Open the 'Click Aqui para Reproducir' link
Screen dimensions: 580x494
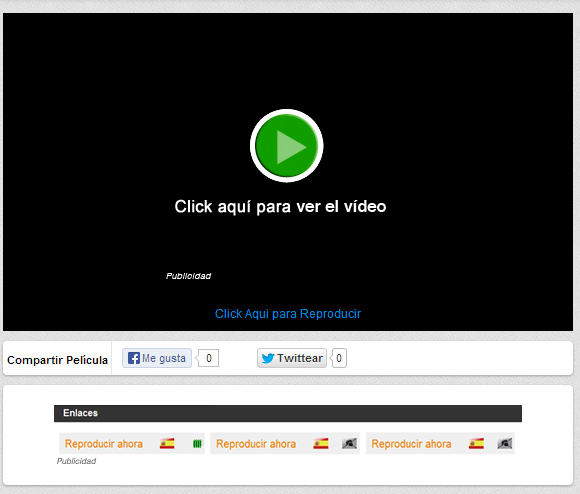(288, 314)
